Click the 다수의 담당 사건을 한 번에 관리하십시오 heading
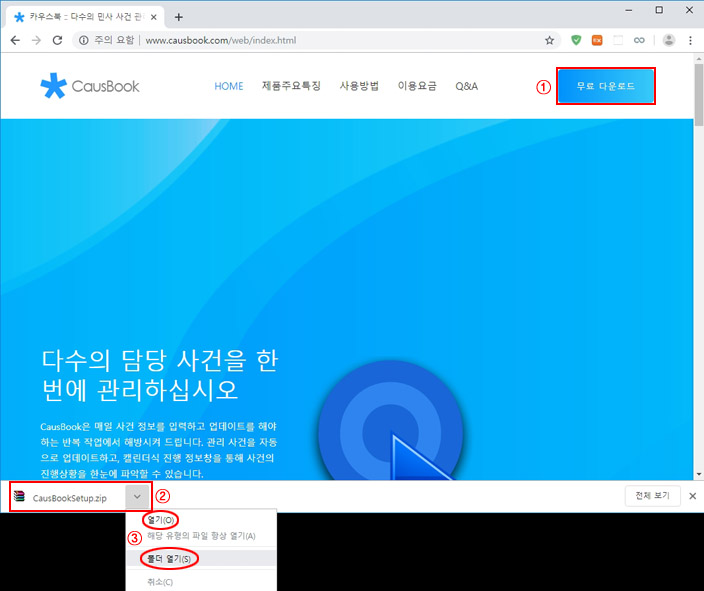 pos(160,375)
